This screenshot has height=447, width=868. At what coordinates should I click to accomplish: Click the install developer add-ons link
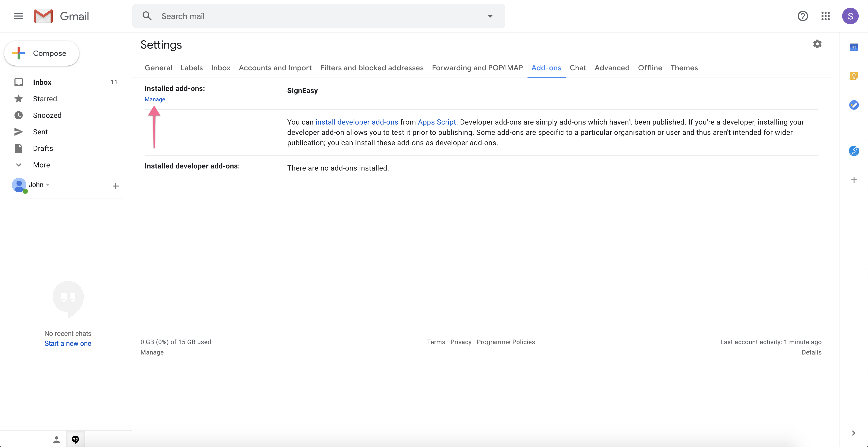[357, 122]
